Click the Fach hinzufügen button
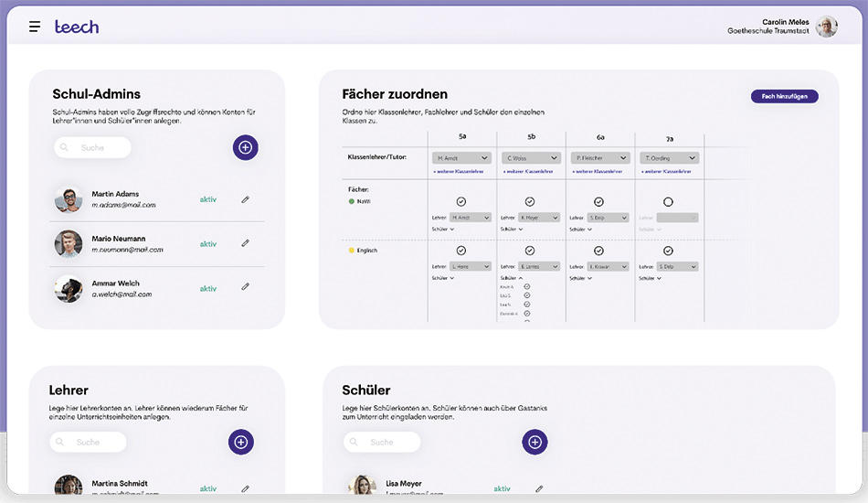Viewport: 868px width, 503px height. click(x=784, y=96)
